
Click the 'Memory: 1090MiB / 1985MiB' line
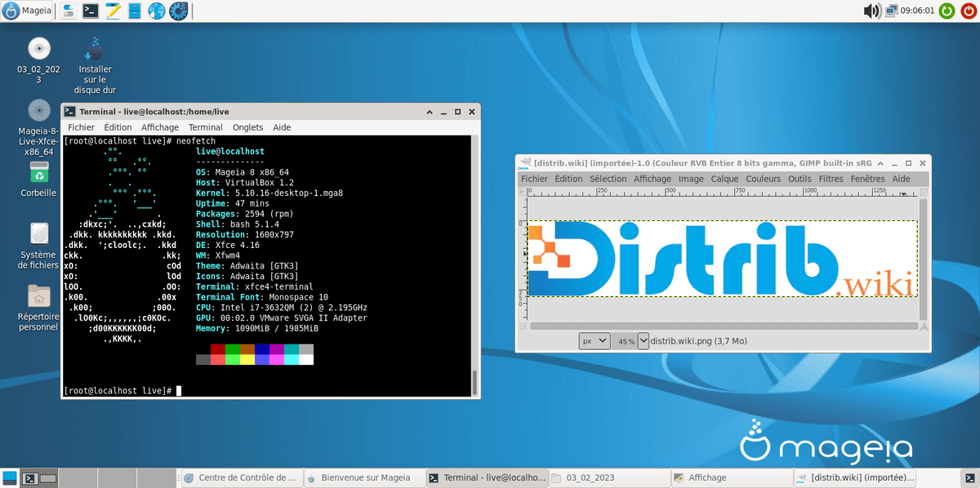coord(257,328)
